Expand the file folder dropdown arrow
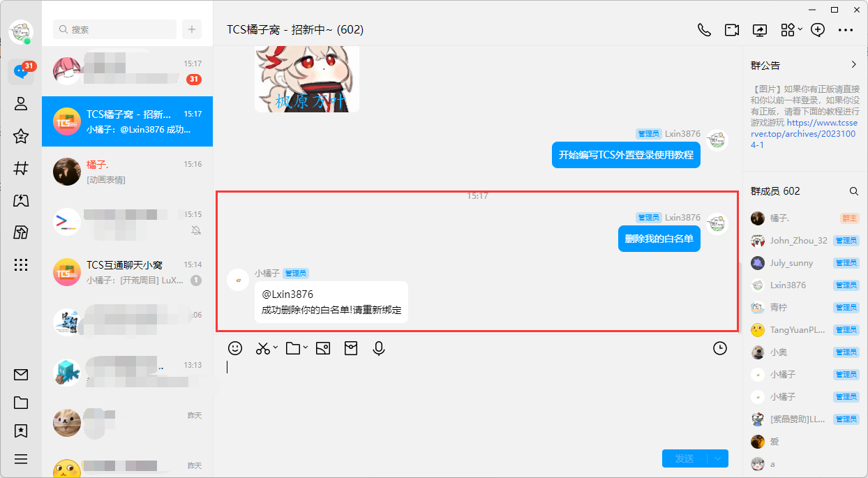Screen dimensions: 868x478 click(x=306, y=348)
